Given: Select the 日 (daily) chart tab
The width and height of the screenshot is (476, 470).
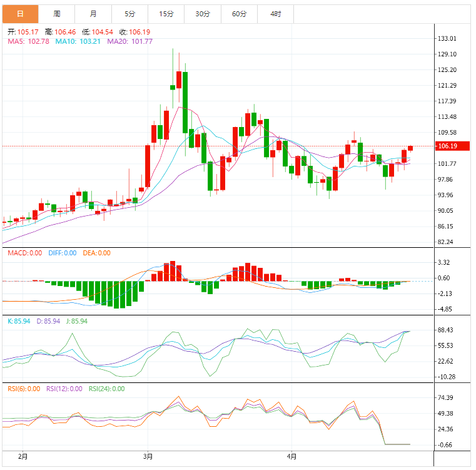Looking at the screenshot, I should point(20,14).
